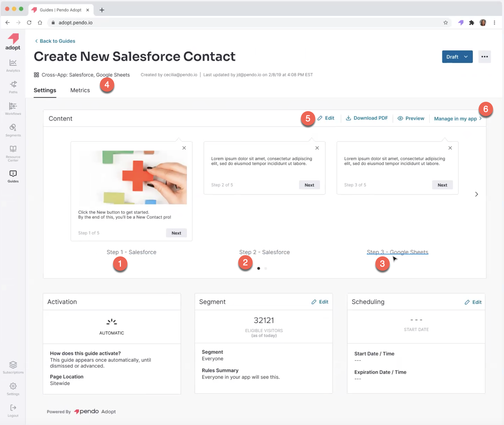504x425 pixels.
Task: Bookmark this page with the star
Action: [x=445, y=23]
